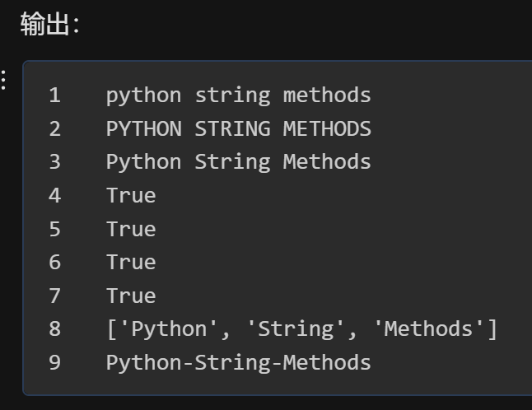Click the "输出:" heading text
The image size is (532, 410).
[x=49, y=25]
